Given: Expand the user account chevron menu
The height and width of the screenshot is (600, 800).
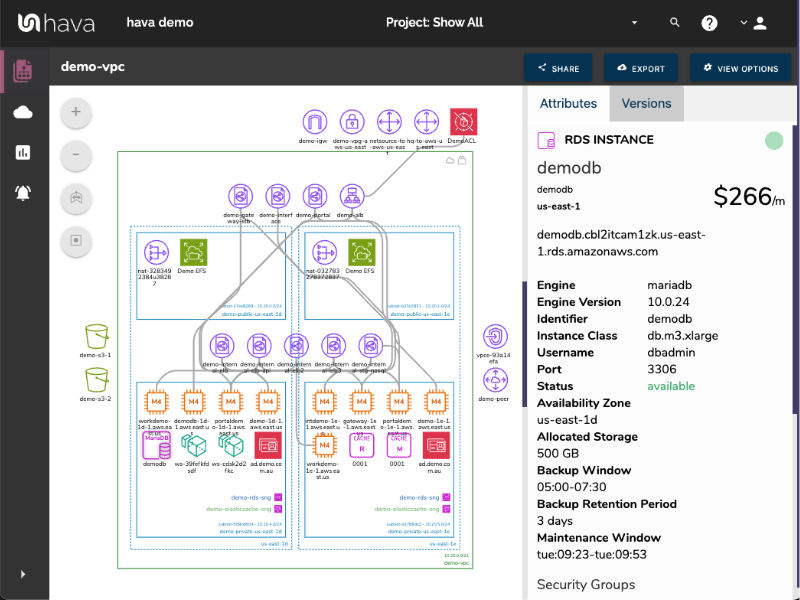Looking at the screenshot, I should (x=741, y=22).
